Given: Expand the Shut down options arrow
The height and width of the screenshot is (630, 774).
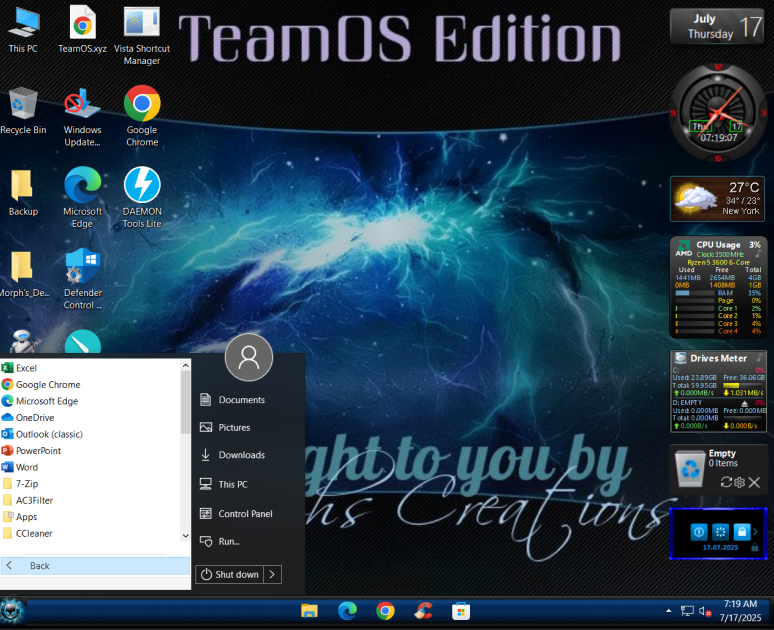Looking at the screenshot, I should point(272,574).
